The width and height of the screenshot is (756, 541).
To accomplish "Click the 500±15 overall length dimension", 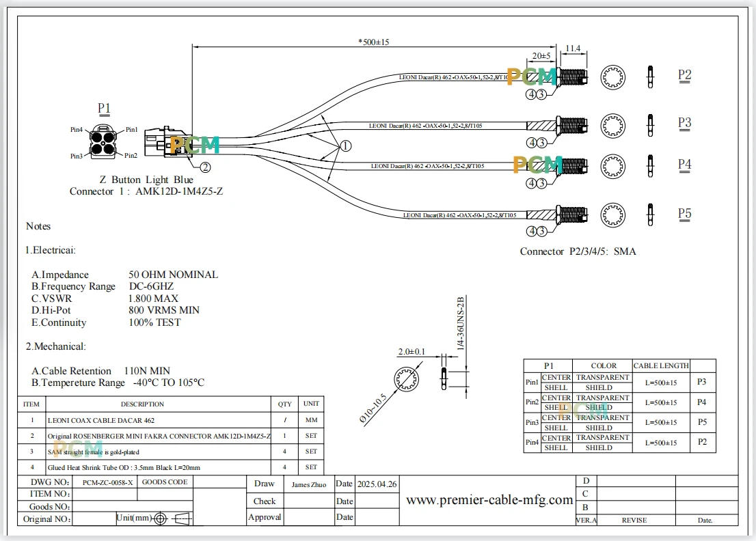I will point(374,42).
